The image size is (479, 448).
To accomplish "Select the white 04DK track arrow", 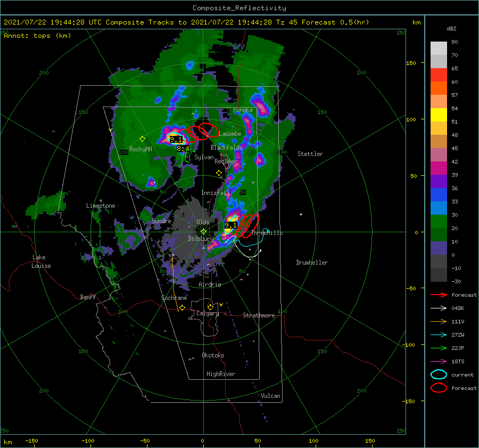I will coord(439,308).
